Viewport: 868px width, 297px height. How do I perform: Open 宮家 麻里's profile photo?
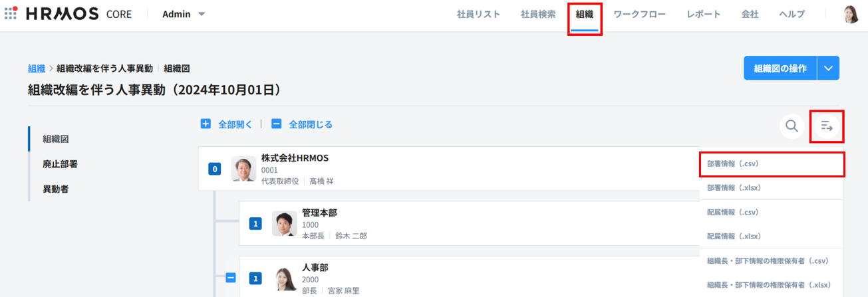pos(284,279)
